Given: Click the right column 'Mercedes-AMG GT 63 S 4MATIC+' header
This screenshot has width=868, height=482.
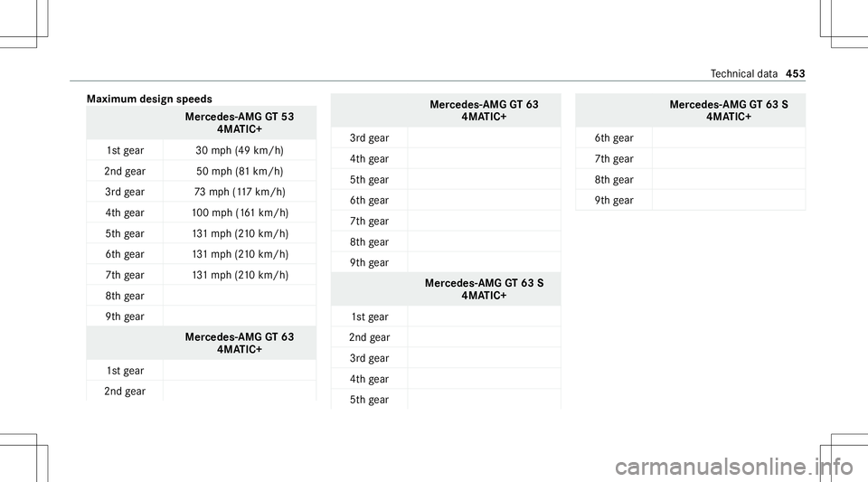Looking at the screenshot, I should coord(729,110).
